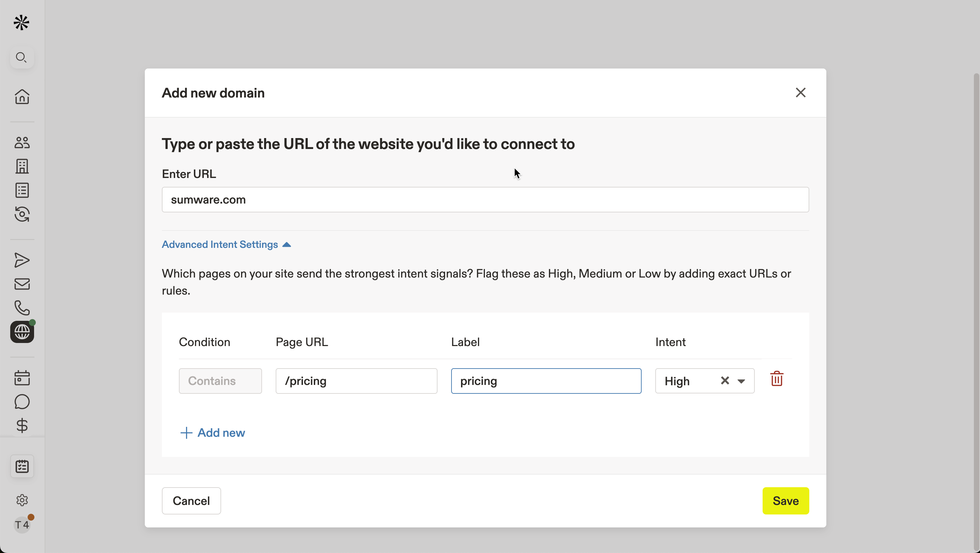Click the disabled Contains condition dropdown

(220, 381)
